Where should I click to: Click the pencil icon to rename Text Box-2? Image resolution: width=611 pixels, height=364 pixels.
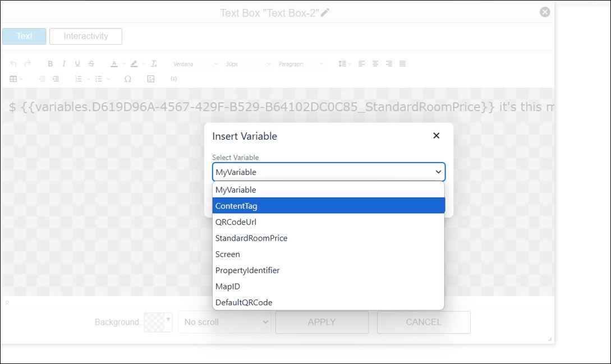point(325,12)
